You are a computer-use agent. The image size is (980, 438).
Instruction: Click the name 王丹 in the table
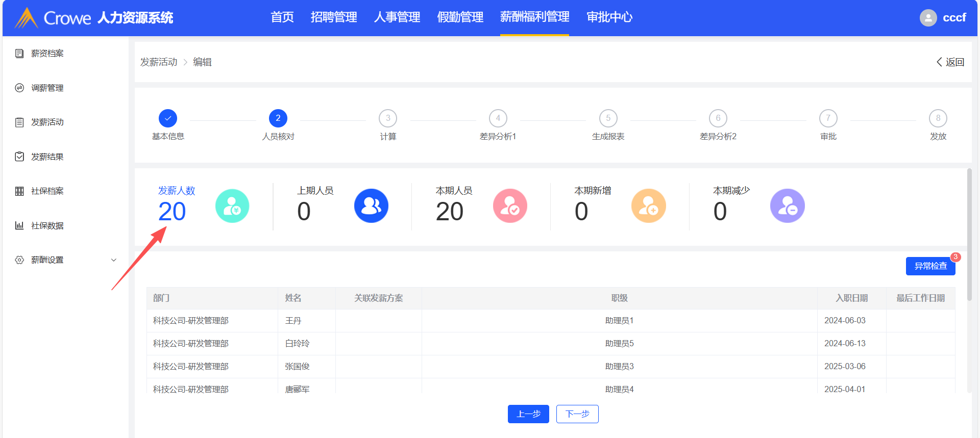point(293,321)
